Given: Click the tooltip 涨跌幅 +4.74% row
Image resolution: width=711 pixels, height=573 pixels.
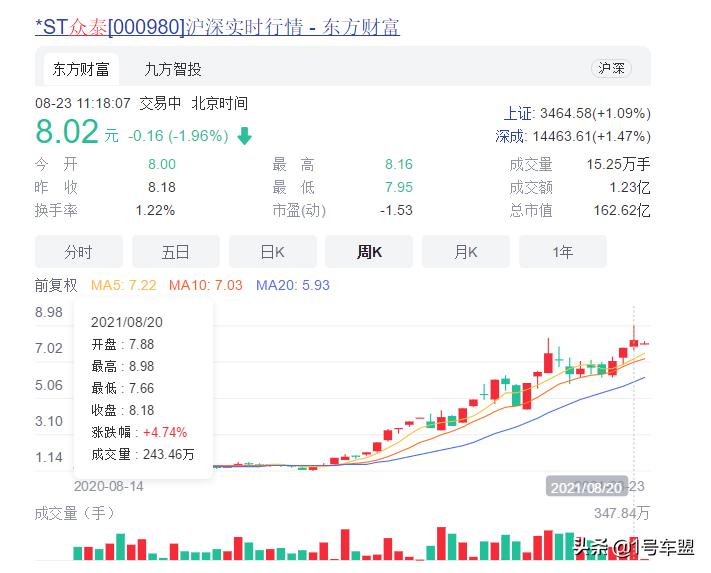Looking at the screenshot, I should (x=139, y=432).
